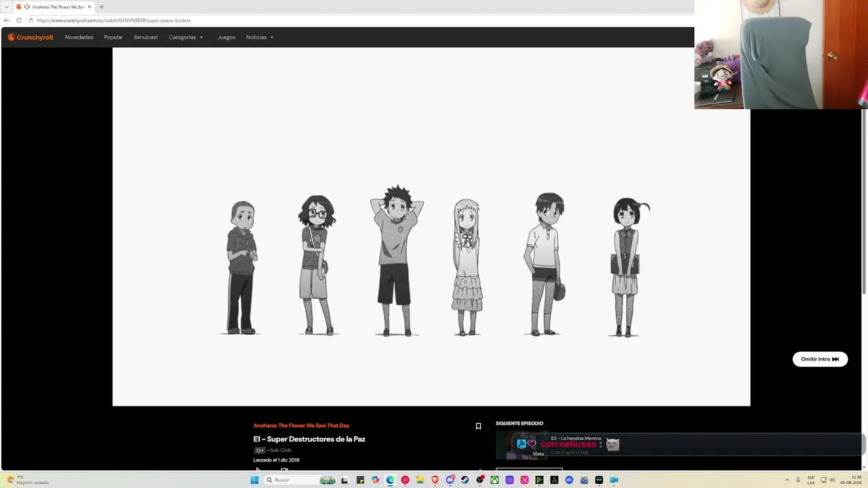Open the Juegos section
The image size is (868, 488).
click(x=226, y=37)
